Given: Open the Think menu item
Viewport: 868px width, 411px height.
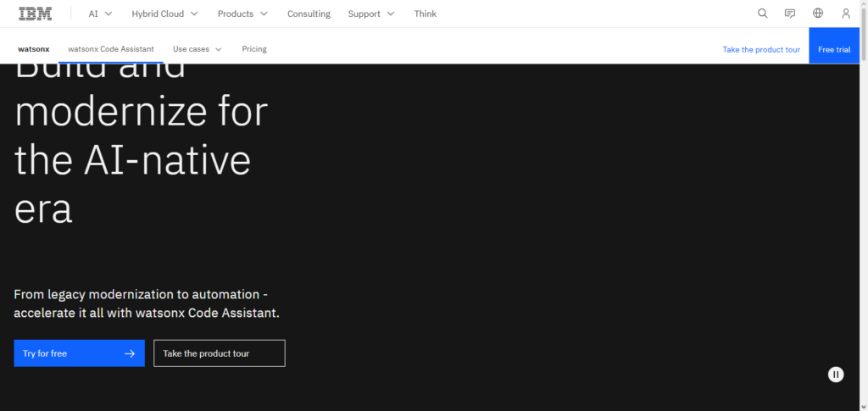Looking at the screenshot, I should coord(426,14).
